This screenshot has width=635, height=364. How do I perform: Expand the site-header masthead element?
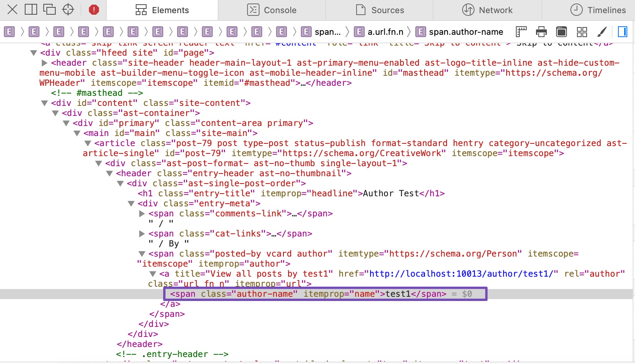tap(44, 63)
